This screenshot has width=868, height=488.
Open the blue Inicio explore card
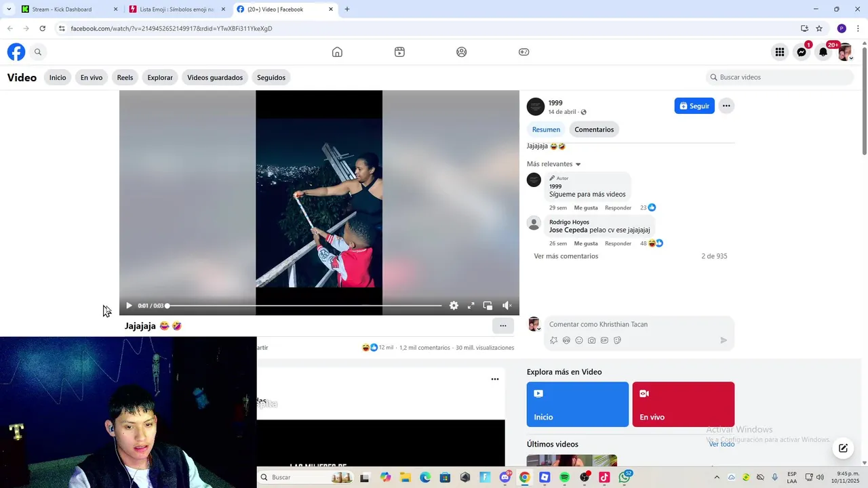point(578,405)
